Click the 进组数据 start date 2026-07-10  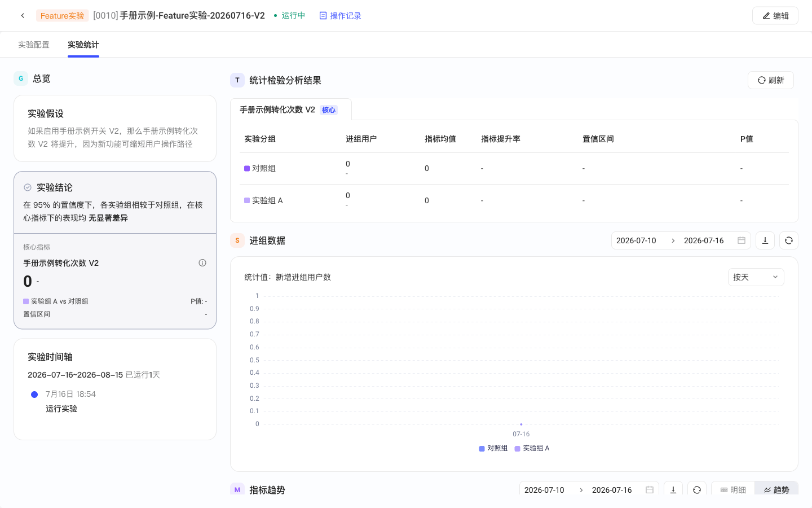[x=636, y=240]
